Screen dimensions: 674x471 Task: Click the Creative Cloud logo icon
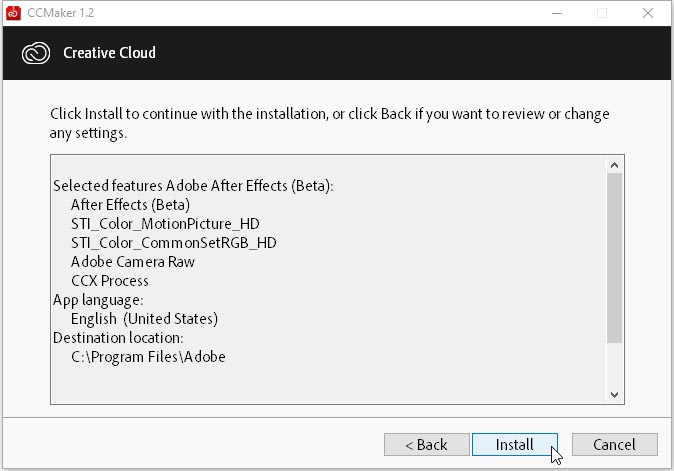click(36, 53)
